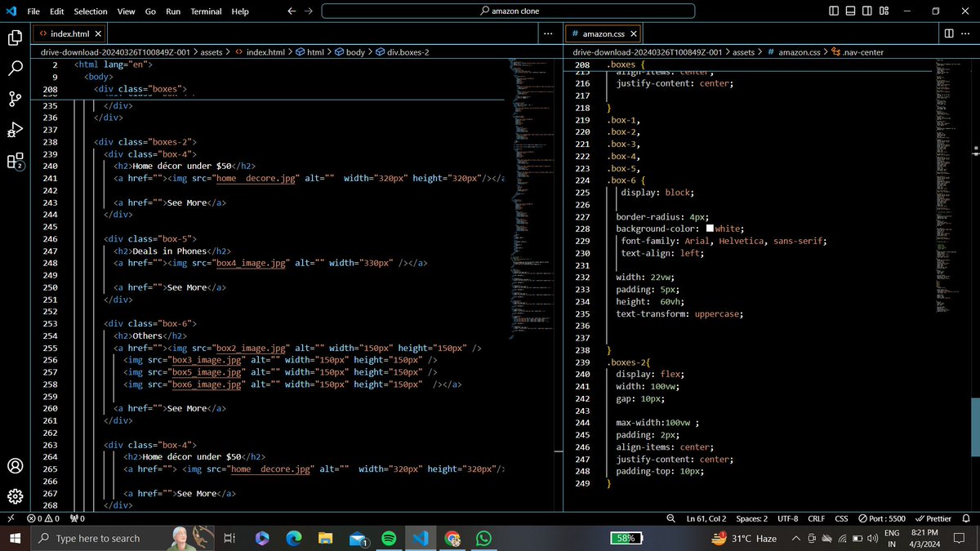This screenshot has height=551, width=980.
Task: Open the errors and warnings problems indicator
Action: [x=43, y=518]
